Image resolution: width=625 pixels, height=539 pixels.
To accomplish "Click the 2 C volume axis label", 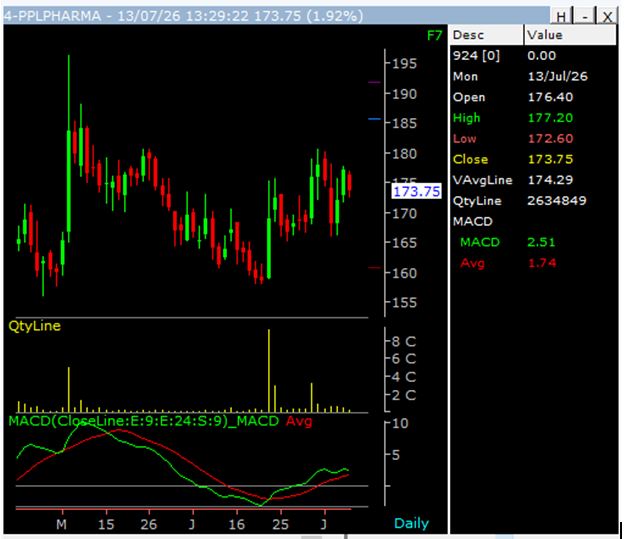I will 403,395.
